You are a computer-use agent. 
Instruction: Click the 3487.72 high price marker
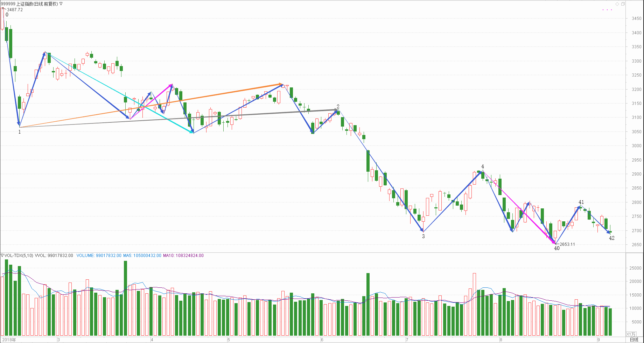(x=15, y=10)
